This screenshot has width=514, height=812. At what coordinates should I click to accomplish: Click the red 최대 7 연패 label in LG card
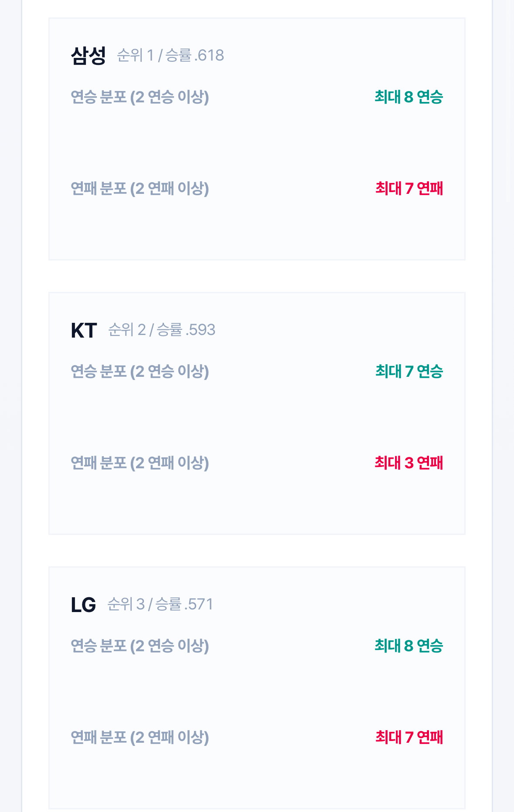pos(409,737)
